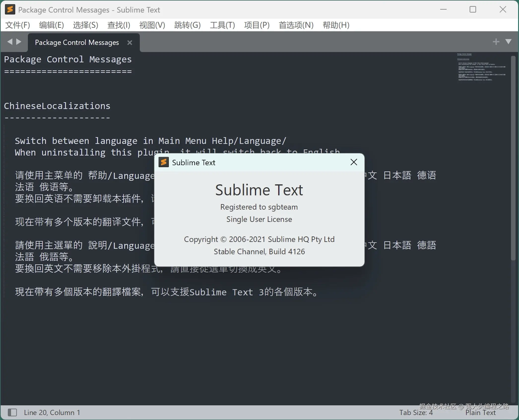Screen dimensions: 519x420
Task: Open the 首选项(N) menu
Action: click(296, 25)
